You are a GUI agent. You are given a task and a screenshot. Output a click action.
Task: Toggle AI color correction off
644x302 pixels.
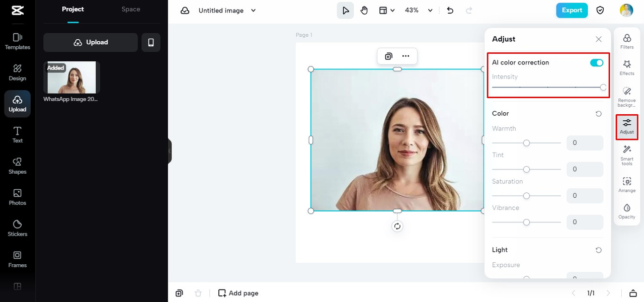597,62
